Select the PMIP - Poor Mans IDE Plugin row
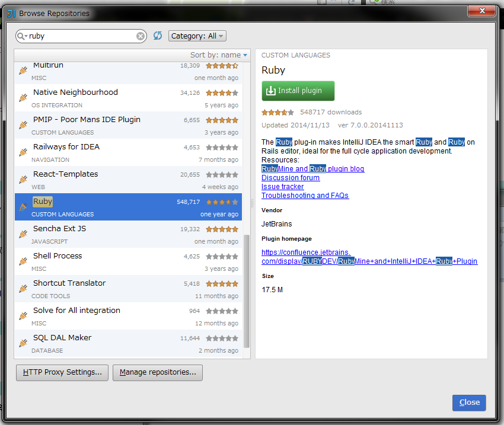Viewport: 504px width, 425px height. [x=128, y=125]
